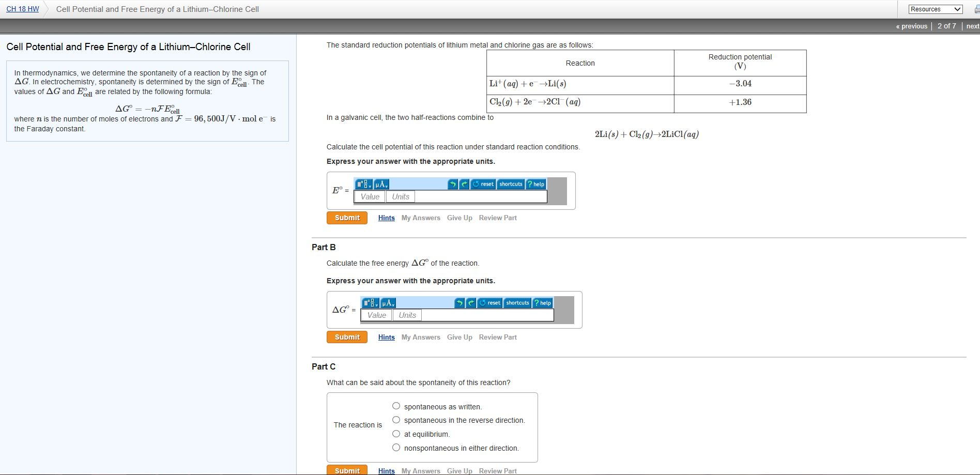
Task: Undo in the ΔG° answer toolbar
Action: pyautogui.click(x=460, y=303)
